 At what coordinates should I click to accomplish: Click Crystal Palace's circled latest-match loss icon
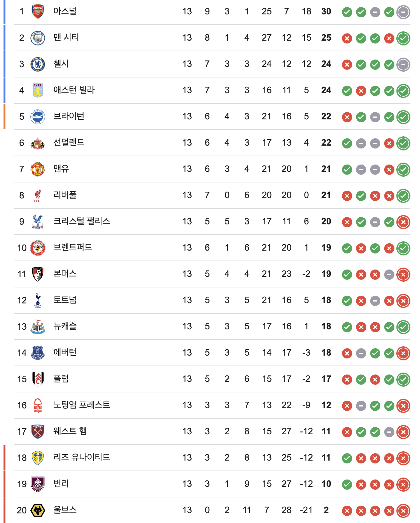pyautogui.click(x=403, y=222)
